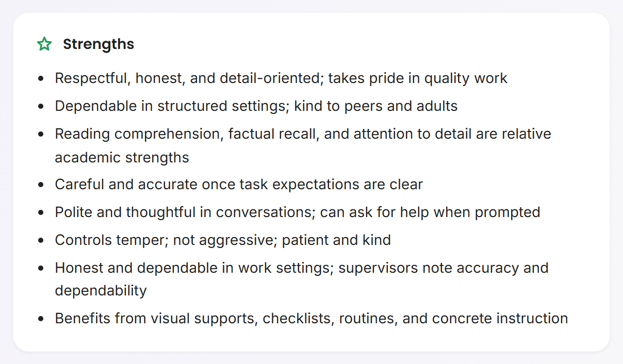The width and height of the screenshot is (623, 364).
Task: Click the bullet dot before 'Polite and thoughtful'
Action: pyautogui.click(x=41, y=213)
